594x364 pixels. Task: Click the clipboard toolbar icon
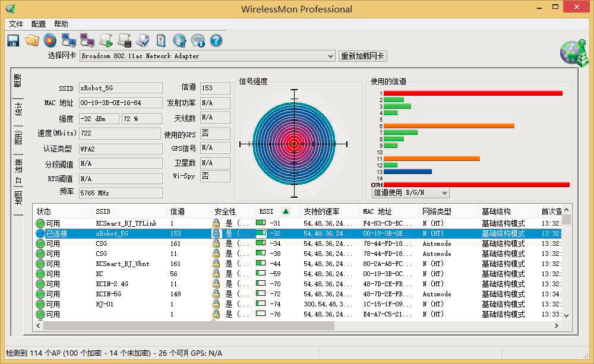160,40
